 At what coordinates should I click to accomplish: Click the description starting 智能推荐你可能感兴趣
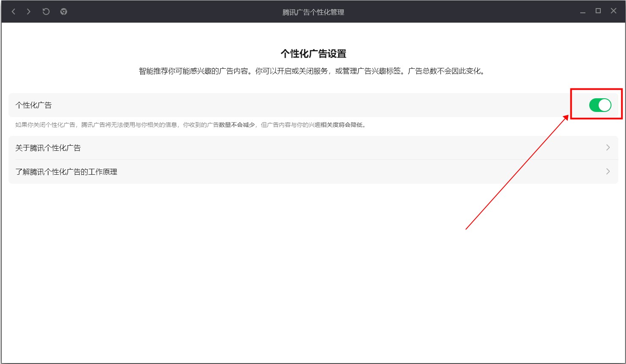tap(313, 71)
